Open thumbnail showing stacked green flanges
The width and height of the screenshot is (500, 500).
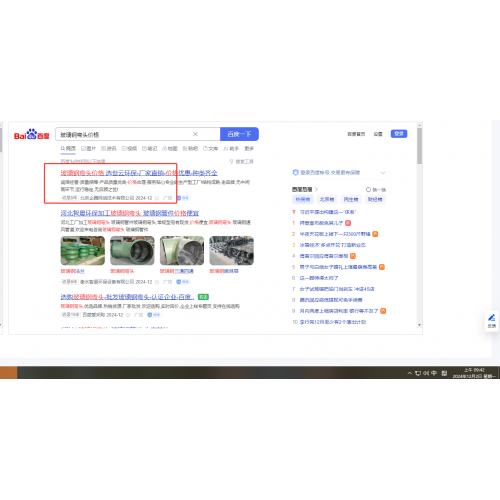tap(83, 251)
